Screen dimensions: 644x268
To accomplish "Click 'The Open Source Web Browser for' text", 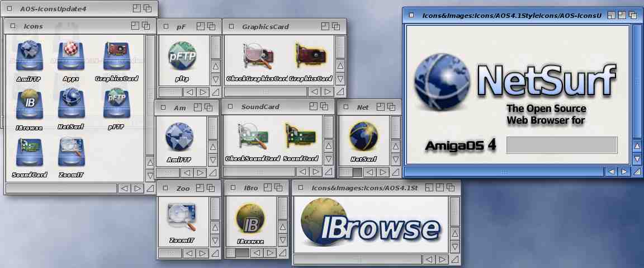I will coord(546,115).
